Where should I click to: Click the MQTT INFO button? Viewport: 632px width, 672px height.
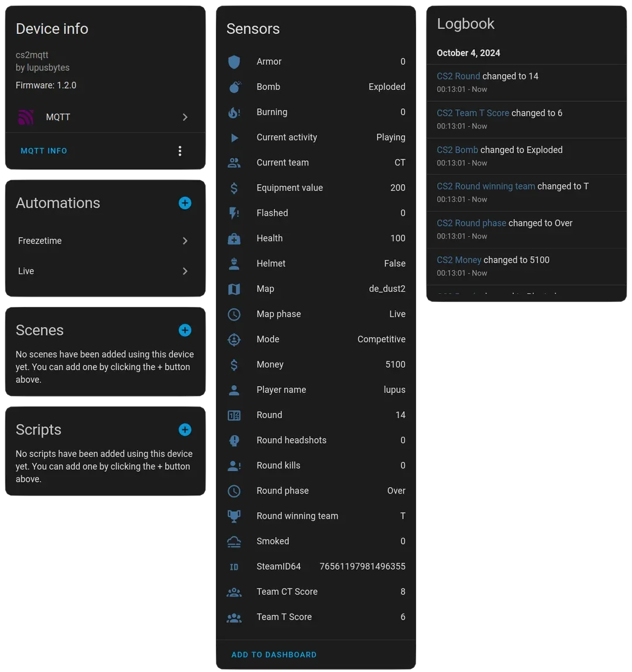[x=44, y=151]
